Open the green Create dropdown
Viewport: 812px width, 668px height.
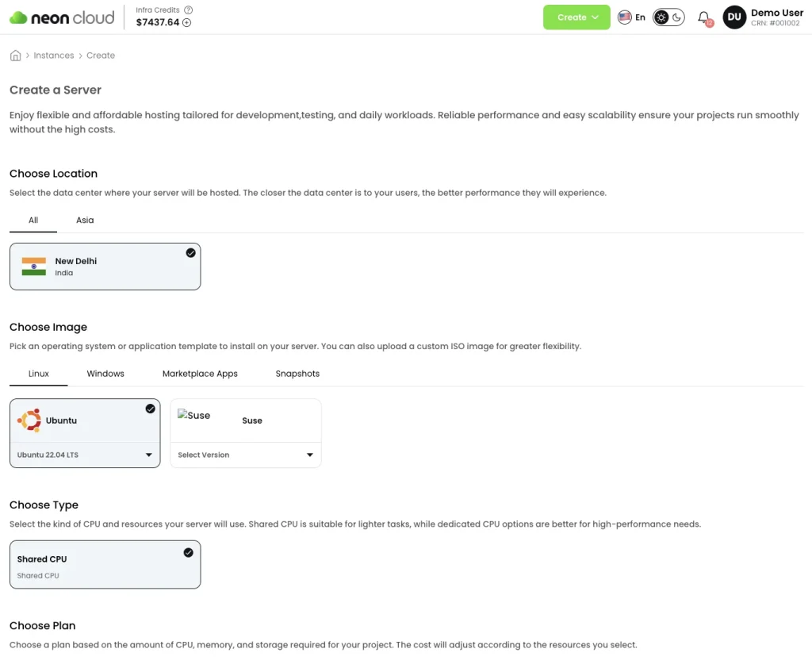576,17
